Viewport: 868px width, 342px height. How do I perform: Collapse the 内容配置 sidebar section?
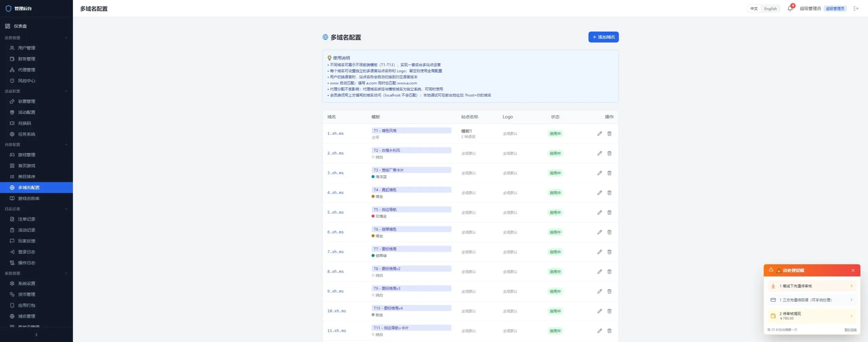click(66, 145)
